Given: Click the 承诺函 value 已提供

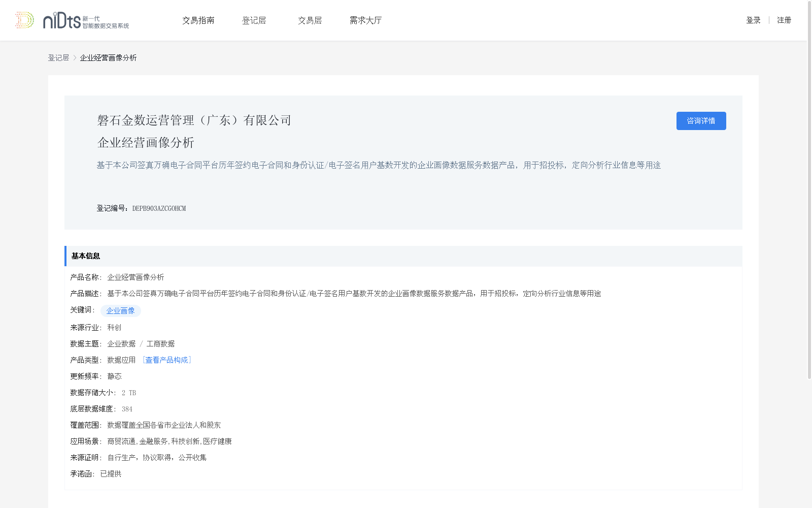Looking at the screenshot, I should [x=111, y=474].
